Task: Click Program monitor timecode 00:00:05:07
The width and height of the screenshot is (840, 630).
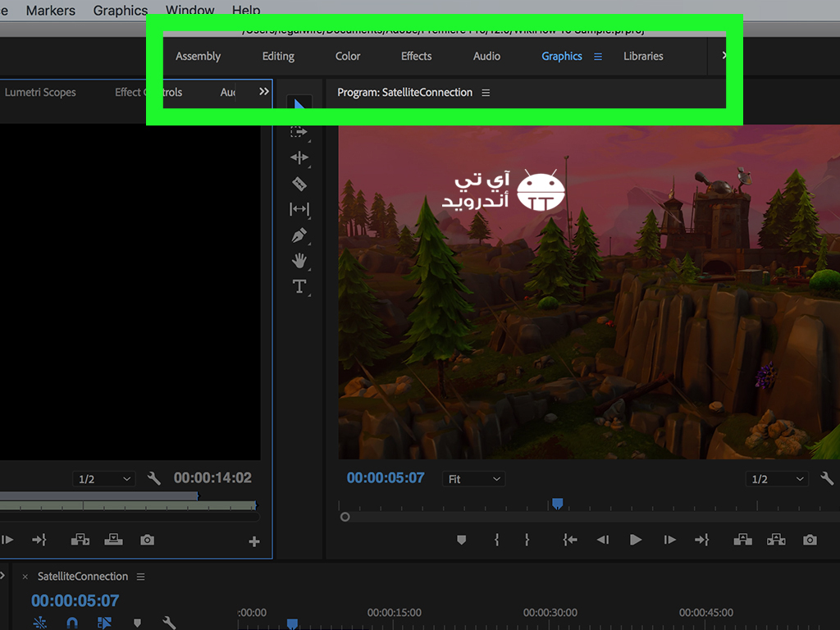Action: [x=386, y=478]
